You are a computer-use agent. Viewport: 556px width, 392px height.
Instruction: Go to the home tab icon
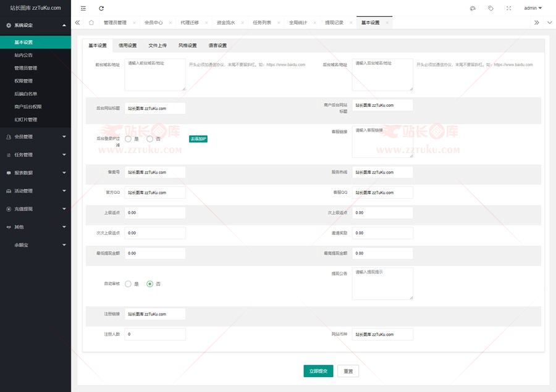(x=91, y=22)
